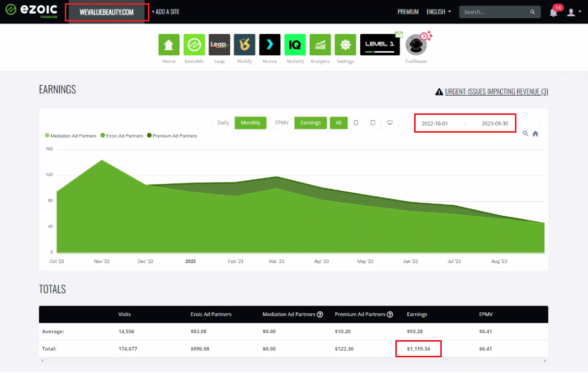The height and width of the screenshot is (373, 588).
Task: Click the EPMV column header
Action: tap(486, 314)
